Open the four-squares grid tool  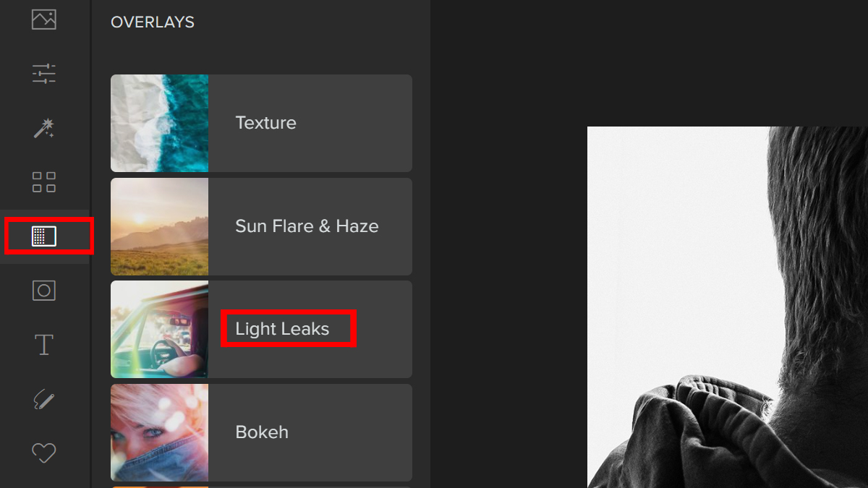point(44,182)
